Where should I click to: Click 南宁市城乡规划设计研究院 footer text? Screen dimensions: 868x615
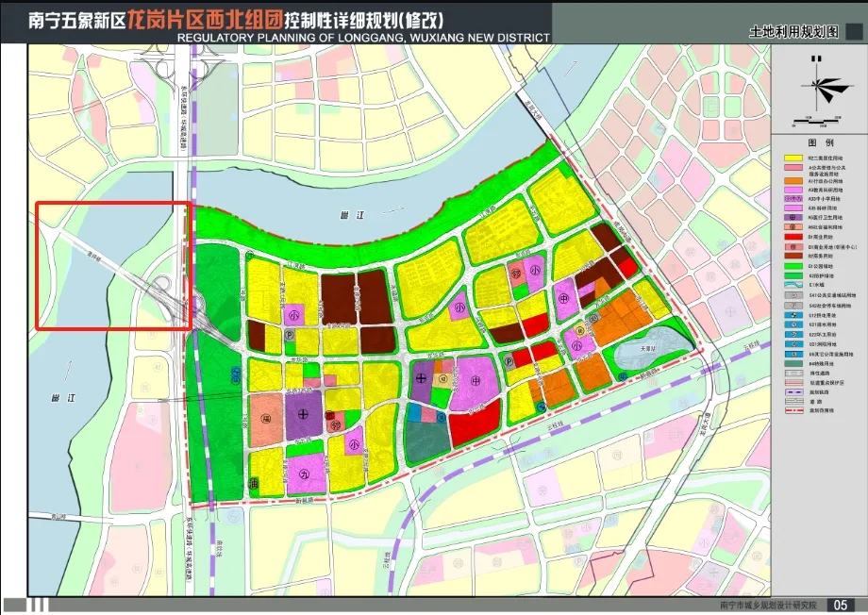click(768, 605)
